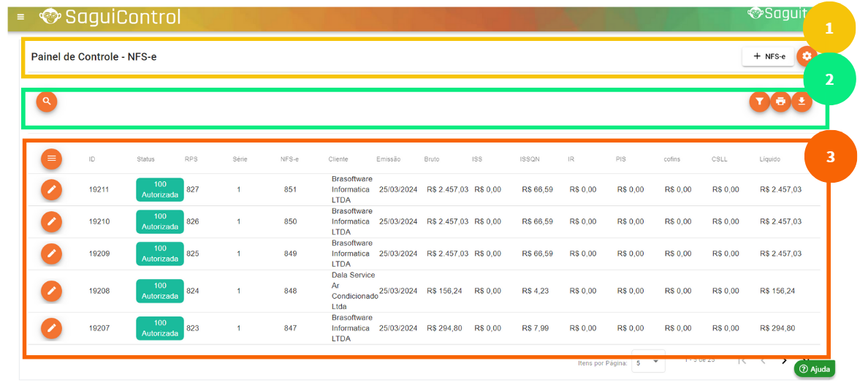Sort by the Emissão column header

(x=388, y=159)
